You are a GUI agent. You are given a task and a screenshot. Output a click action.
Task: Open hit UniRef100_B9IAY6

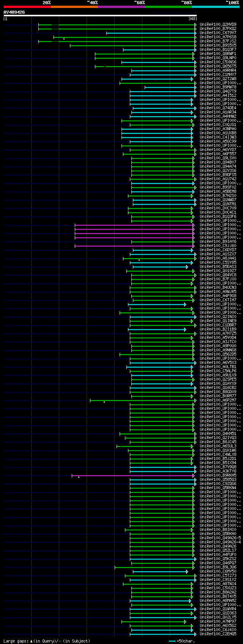point(218,242)
